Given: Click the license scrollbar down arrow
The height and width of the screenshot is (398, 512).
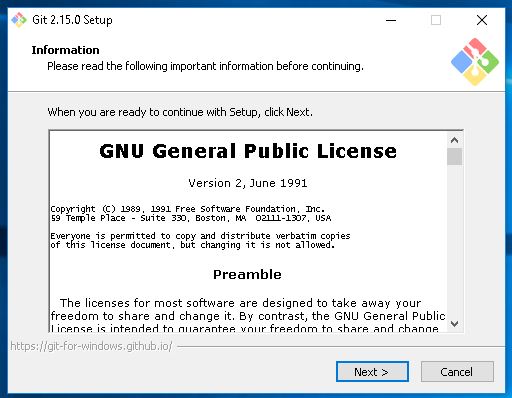Looking at the screenshot, I should [454, 324].
